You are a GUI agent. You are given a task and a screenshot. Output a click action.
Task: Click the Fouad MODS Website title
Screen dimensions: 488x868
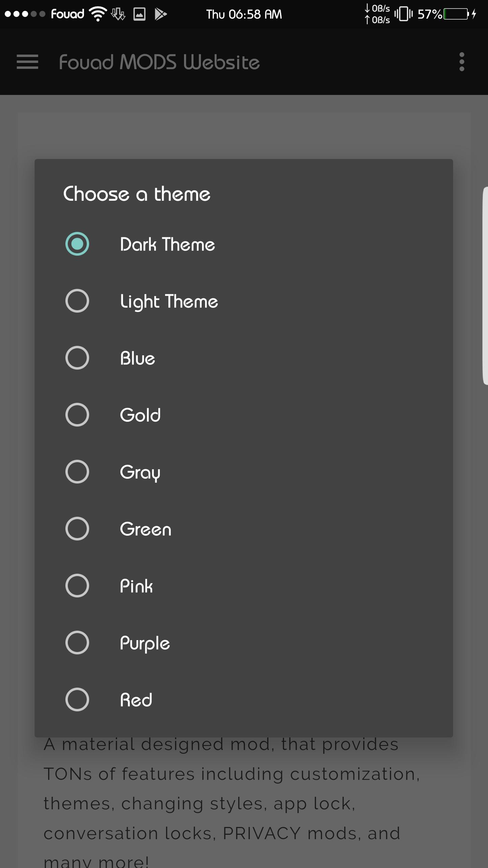(x=159, y=62)
